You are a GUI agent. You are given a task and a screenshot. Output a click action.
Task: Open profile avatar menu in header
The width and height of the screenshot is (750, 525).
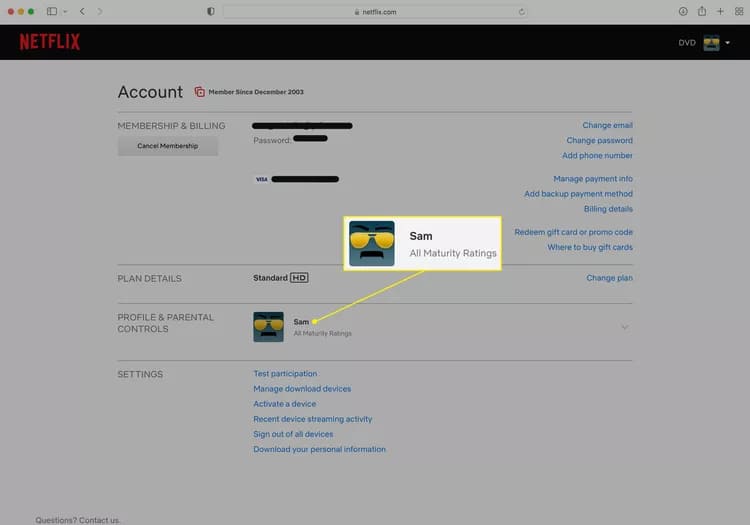(712, 43)
